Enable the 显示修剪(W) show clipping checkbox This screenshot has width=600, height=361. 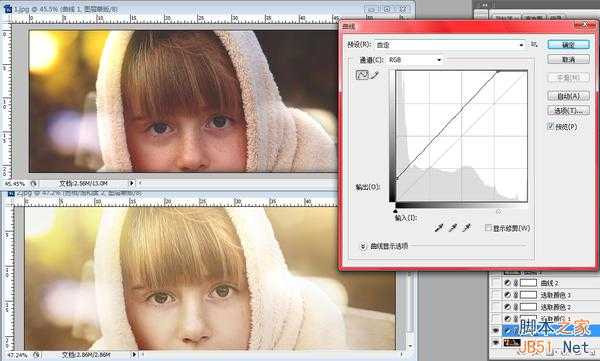(x=488, y=228)
